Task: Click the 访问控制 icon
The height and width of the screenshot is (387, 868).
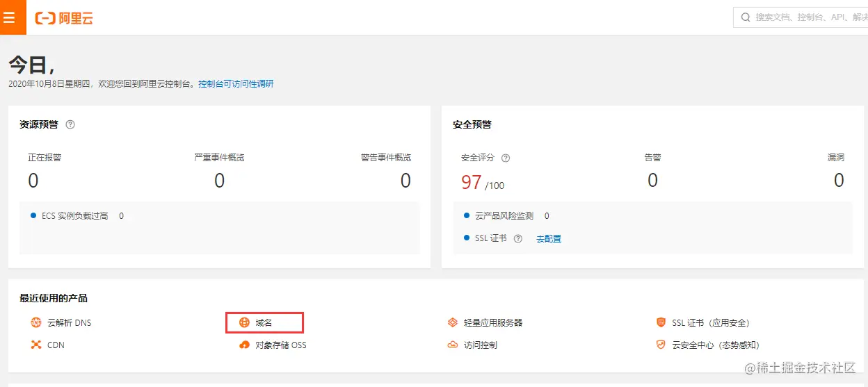Action: pyautogui.click(x=453, y=345)
